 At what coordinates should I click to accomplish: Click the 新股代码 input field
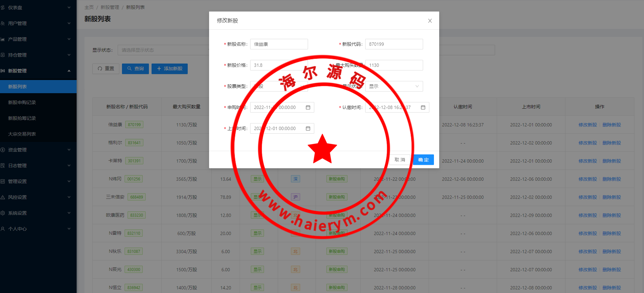coord(394,44)
